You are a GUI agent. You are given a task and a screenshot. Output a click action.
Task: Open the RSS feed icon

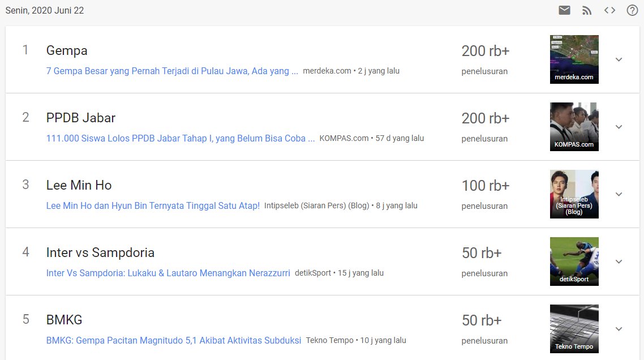(x=587, y=11)
